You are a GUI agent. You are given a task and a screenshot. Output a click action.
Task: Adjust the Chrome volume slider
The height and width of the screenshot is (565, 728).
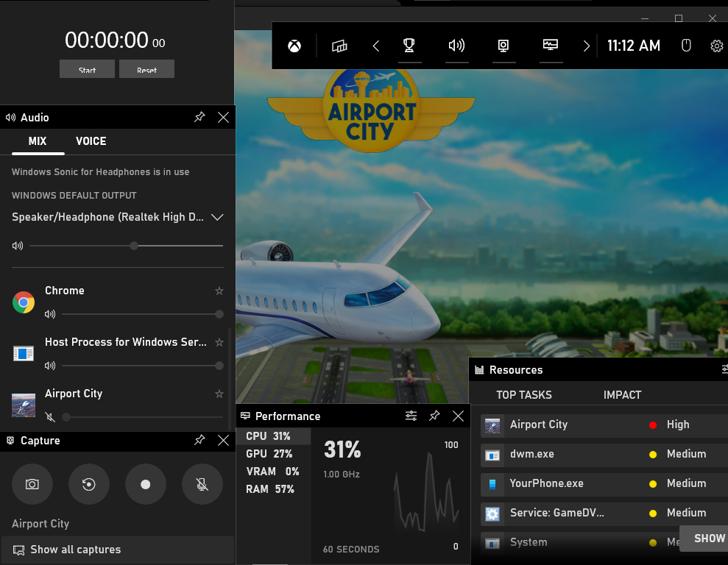(x=143, y=314)
